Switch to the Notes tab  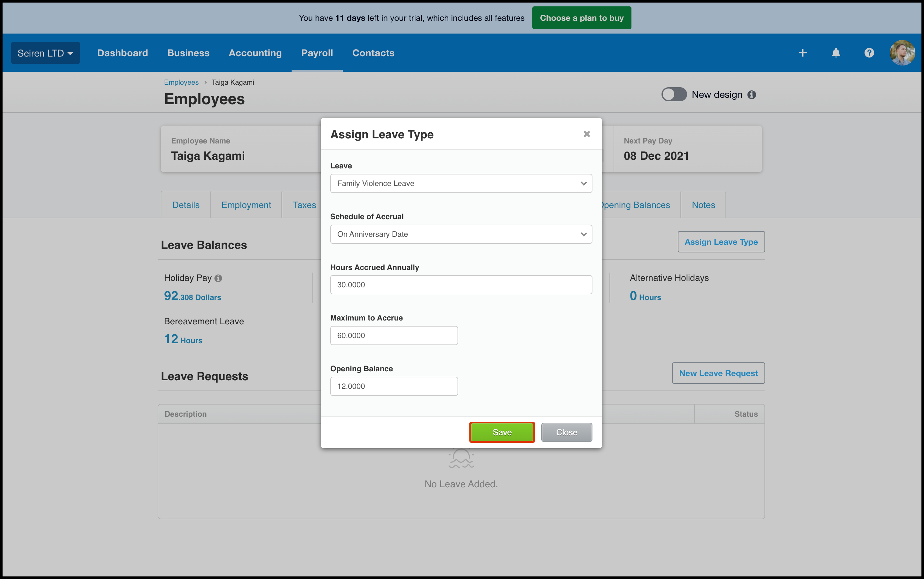coord(703,205)
